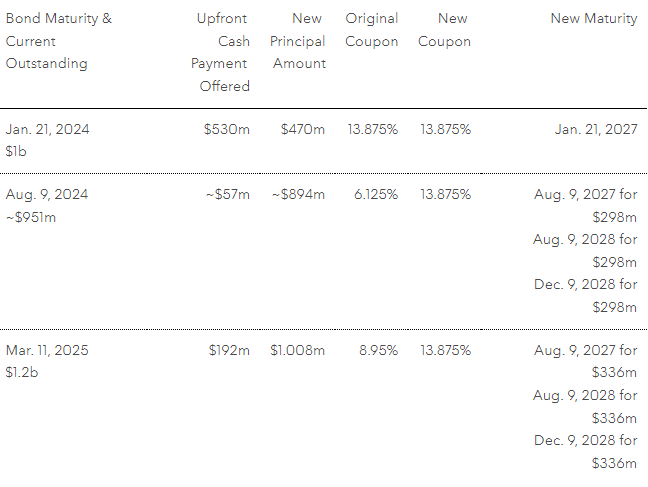Select the "Upfront Cash Payment Offered" header

221,52
